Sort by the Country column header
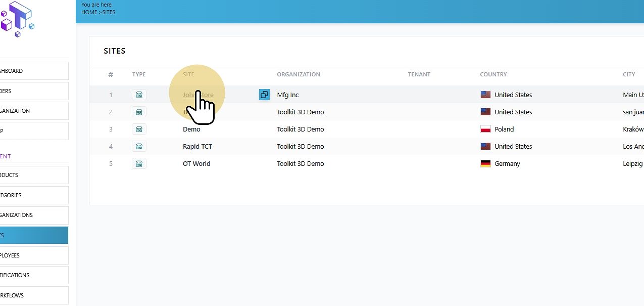The image size is (644, 306). (493, 74)
